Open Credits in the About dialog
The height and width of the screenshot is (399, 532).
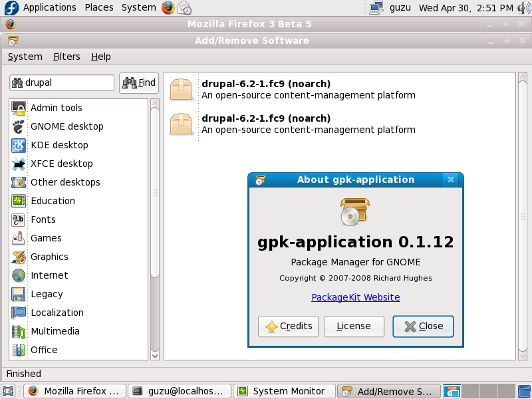[x=288, y=327]
